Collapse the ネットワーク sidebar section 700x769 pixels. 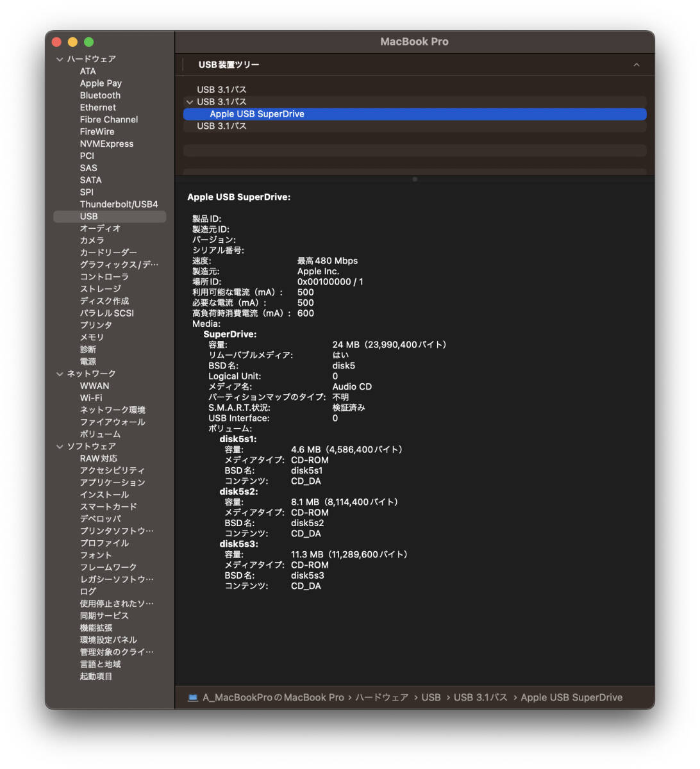click(x=60, y=374)
